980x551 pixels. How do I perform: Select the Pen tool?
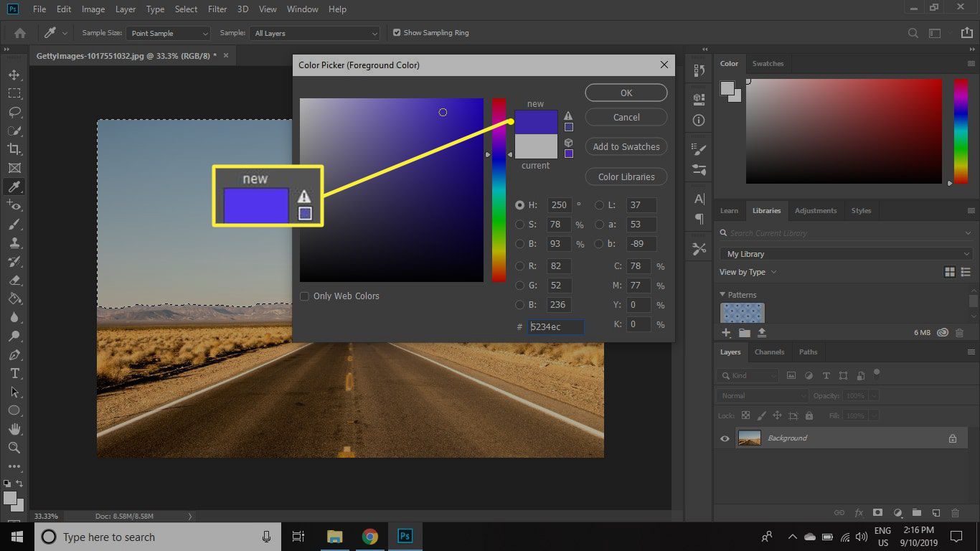pos(14,354)
